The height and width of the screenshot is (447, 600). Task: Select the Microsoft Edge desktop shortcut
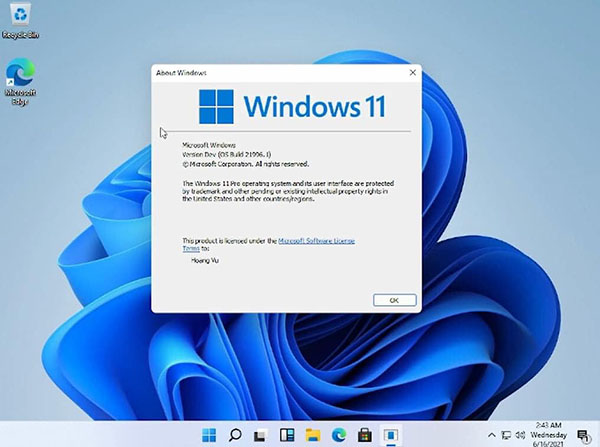[x=20, y=78]
